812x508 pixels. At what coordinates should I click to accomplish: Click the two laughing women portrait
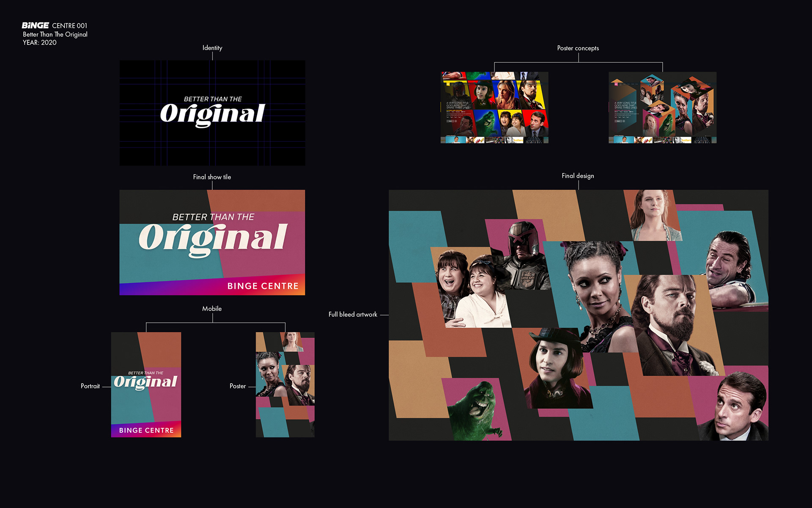474,289
